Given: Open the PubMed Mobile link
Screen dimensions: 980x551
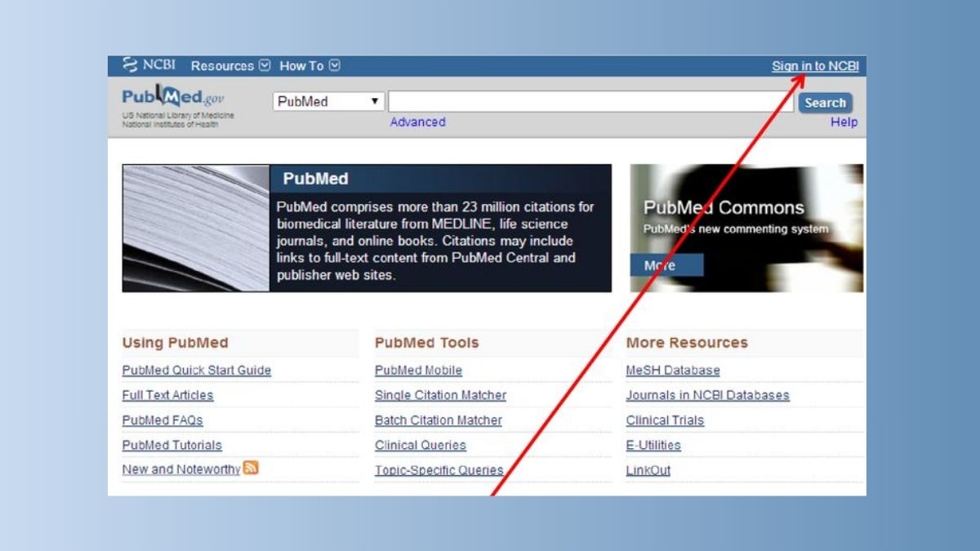Looking at the screenshot, I should (x=418, y=370).
